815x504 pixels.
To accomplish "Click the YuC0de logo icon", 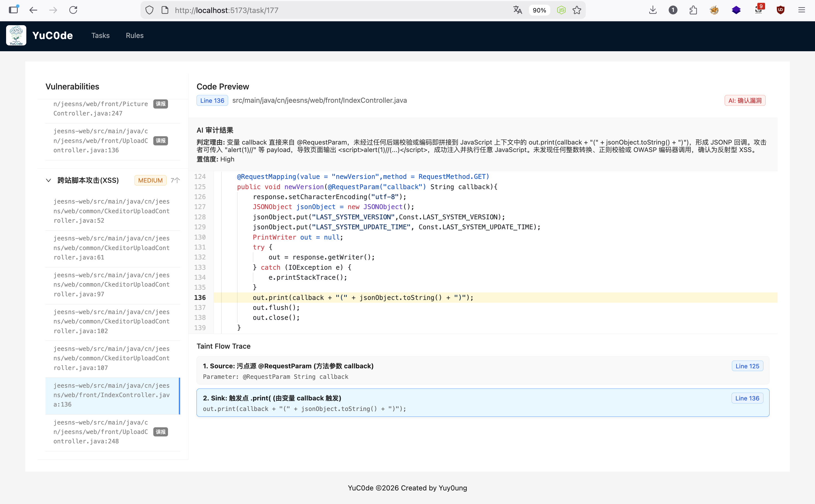I will click(16, 35).
